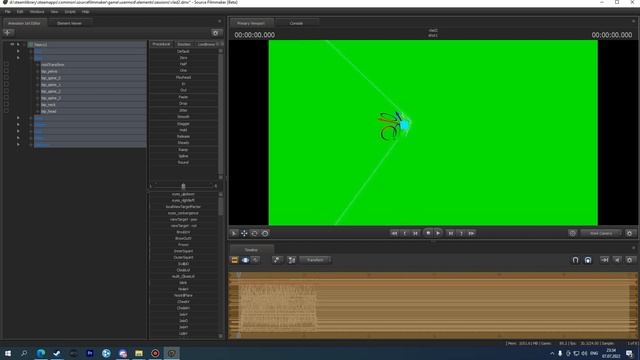640x360 pixels.
Task: Toggle the snap magnet icon in timeline
Action: pos(575,260)
